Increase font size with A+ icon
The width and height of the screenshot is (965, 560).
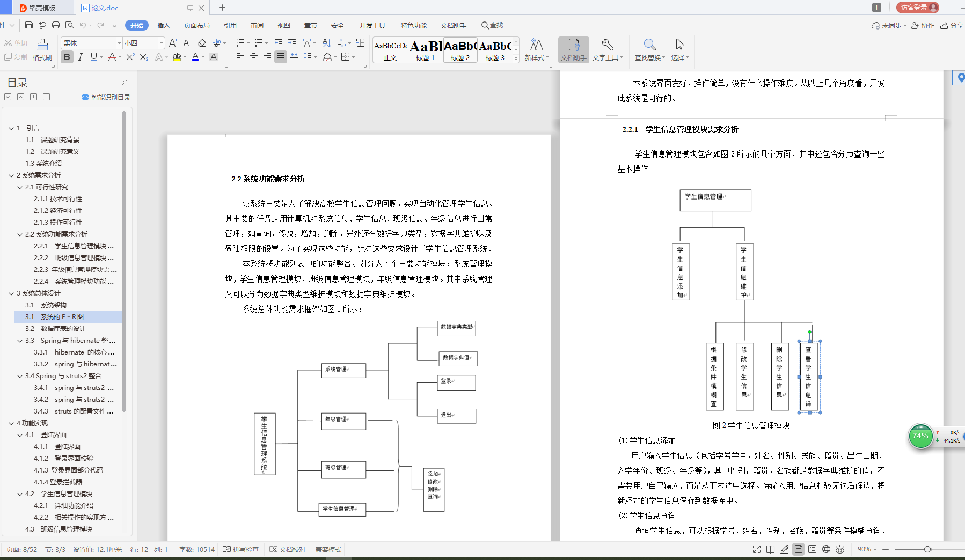click(173, 43)
